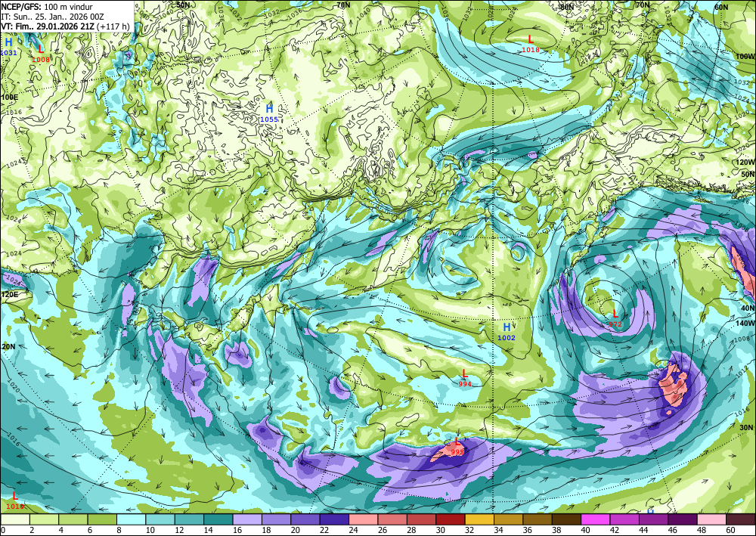
Task: Pick the light cyan 8–10 legend swatch
Action: (131, 519)
